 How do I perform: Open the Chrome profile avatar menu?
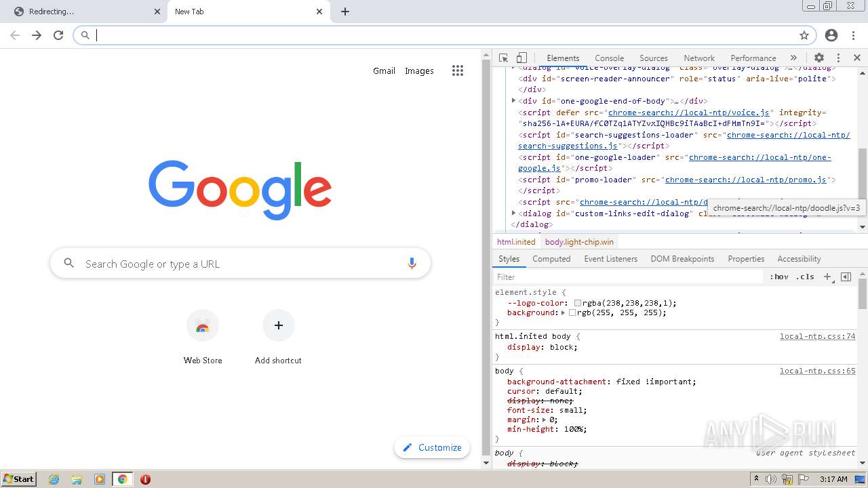click(x=831, y=35)
